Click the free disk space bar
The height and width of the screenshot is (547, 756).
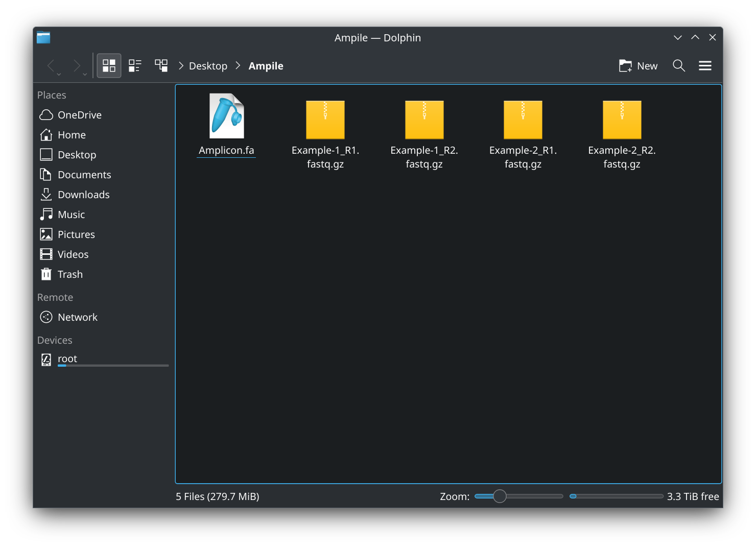click(616, 496)
